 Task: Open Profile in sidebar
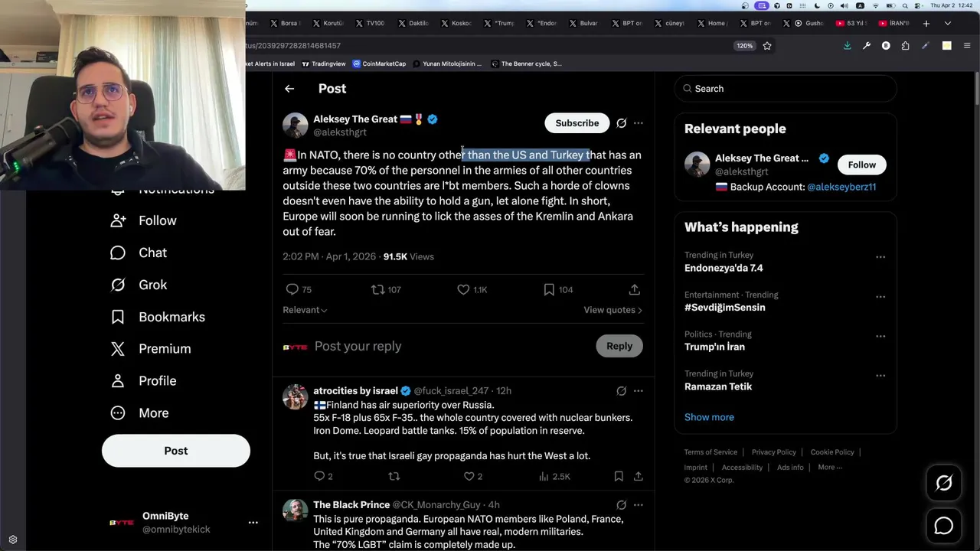(143, 381)
